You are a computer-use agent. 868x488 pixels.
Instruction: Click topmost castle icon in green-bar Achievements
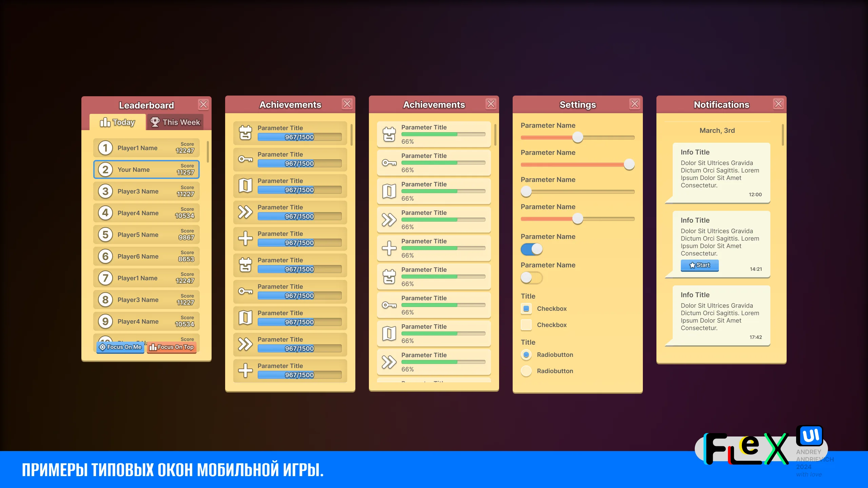click(x=389, y=134)
